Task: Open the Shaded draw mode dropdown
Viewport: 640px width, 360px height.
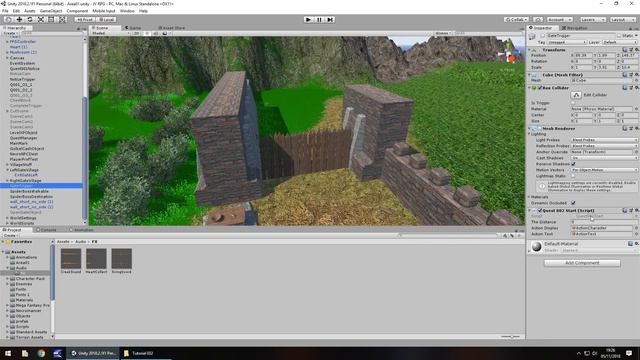Action: [x=109, y=33]
